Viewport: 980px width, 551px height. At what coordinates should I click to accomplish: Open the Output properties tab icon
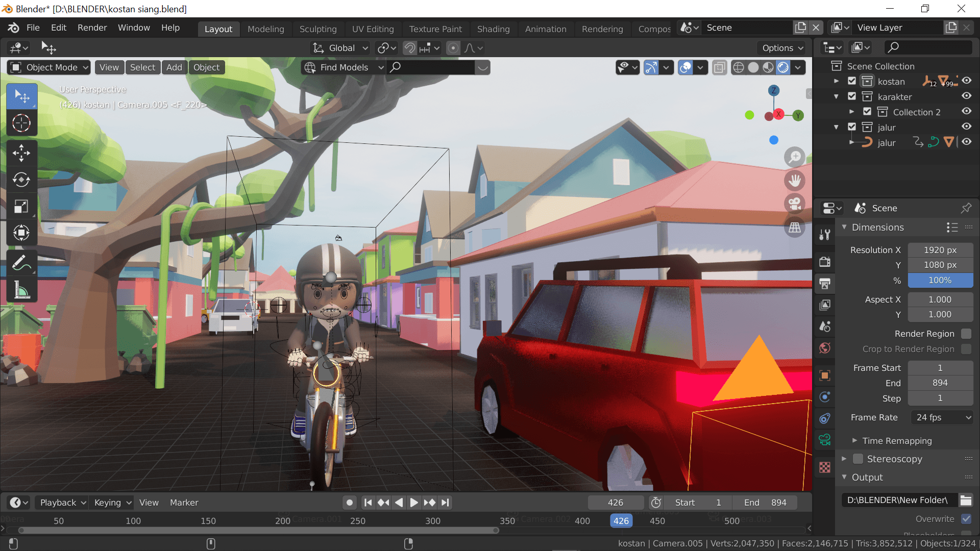pos(825,283)
